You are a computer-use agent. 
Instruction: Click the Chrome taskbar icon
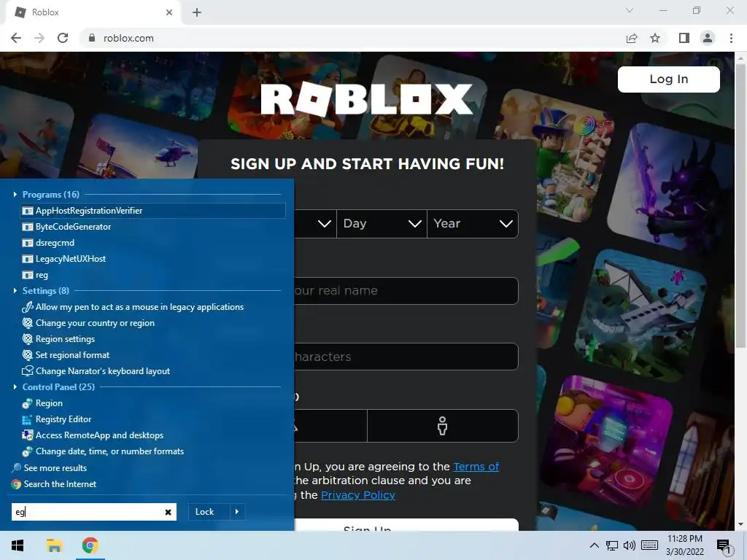[90, 545]
